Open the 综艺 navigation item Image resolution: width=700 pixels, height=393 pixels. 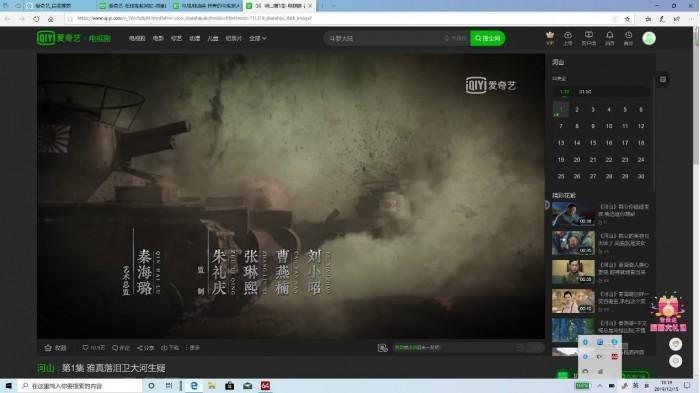point(176,38)
